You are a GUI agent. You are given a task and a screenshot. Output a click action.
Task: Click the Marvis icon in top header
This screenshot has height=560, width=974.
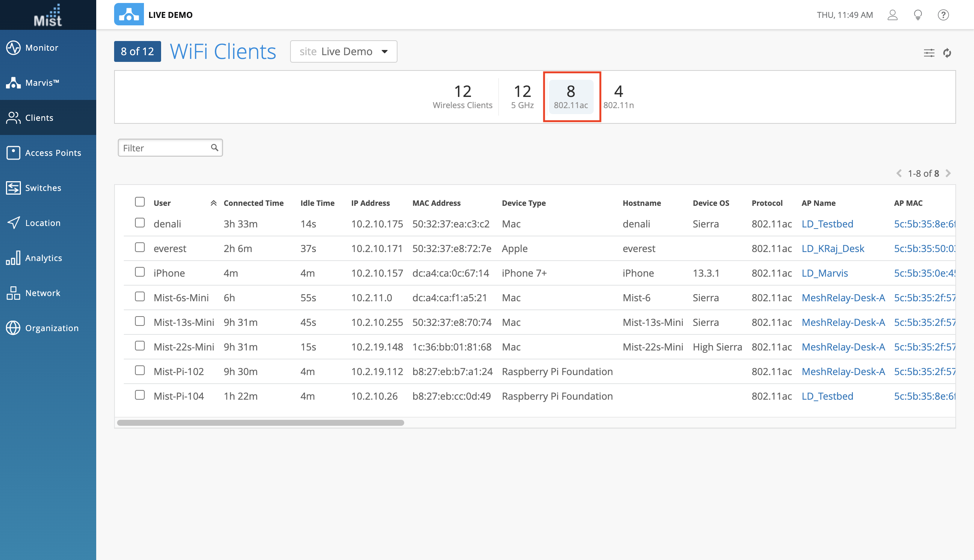click(129, 15)
